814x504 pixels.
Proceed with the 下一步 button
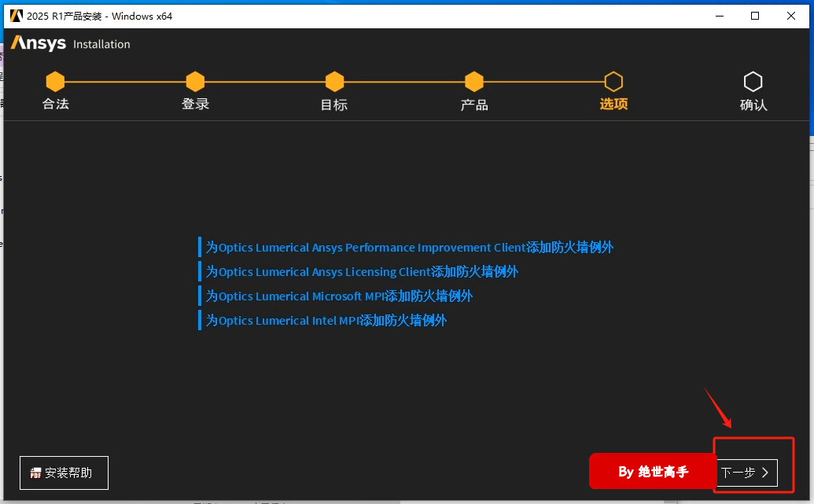coord(746,473)
